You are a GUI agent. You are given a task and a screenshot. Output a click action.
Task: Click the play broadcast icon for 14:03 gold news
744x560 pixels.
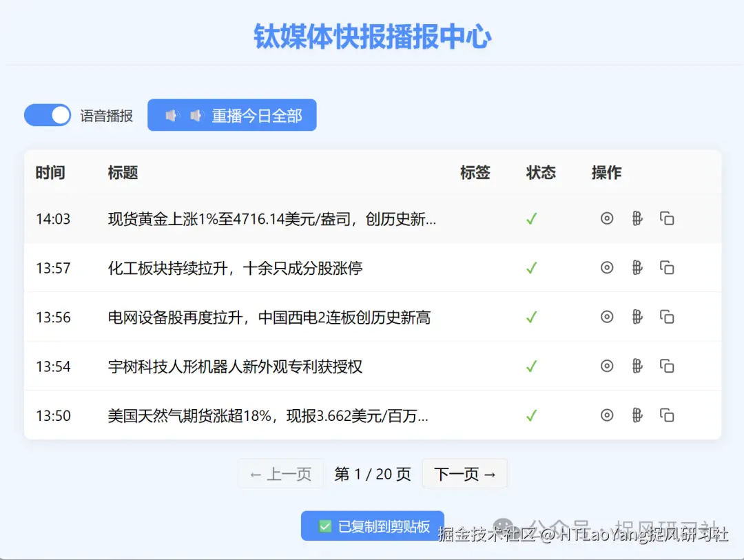coord(607,218)
